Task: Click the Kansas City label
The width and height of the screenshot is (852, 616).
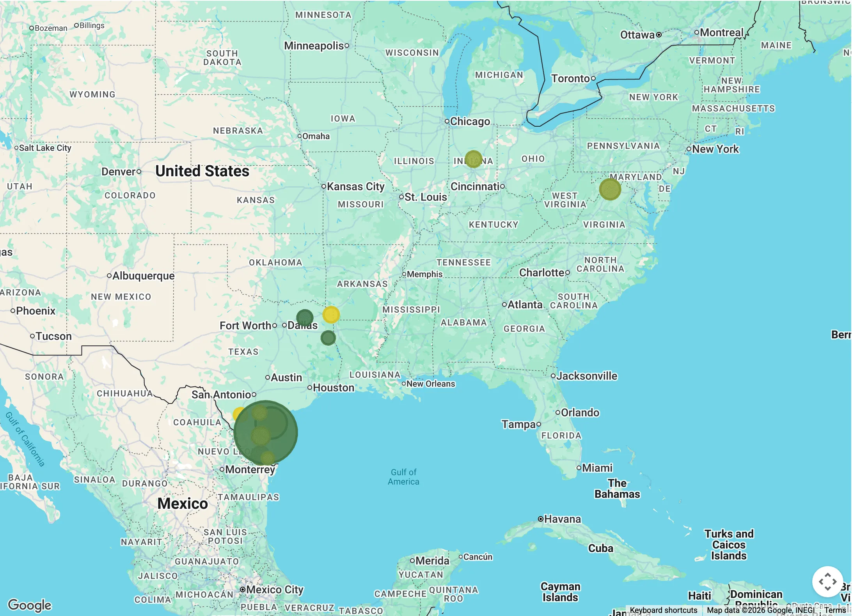Action: pos(355,186)
